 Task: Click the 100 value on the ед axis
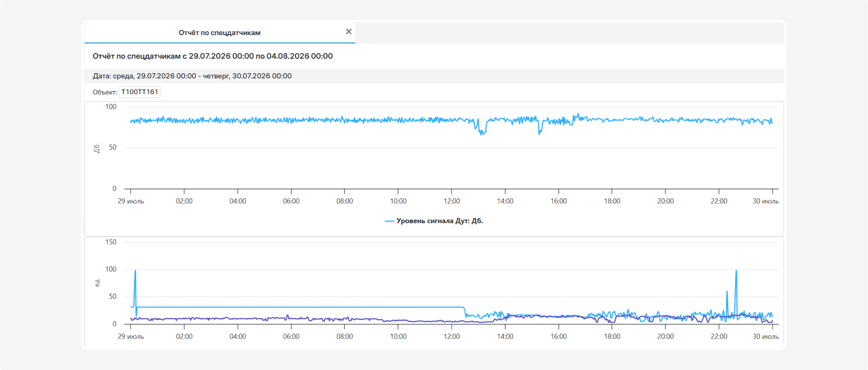coord(111,269)
